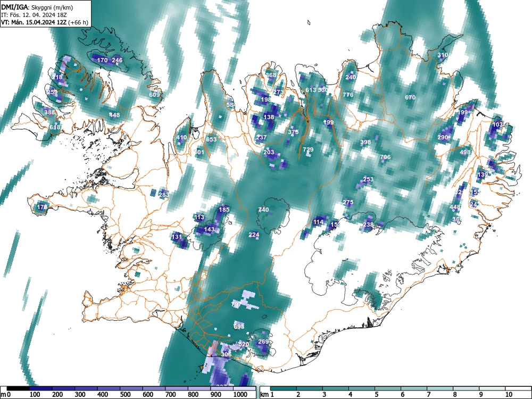This screenshot has height=399, width=532.
Task: Click the visibility value 398
Action: [365, 142]
